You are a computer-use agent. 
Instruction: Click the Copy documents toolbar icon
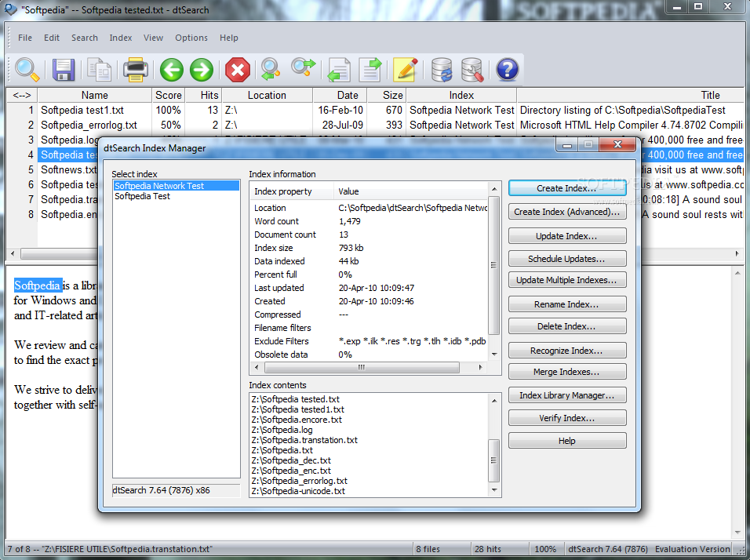pyautogui.click(x=99, y=70)
